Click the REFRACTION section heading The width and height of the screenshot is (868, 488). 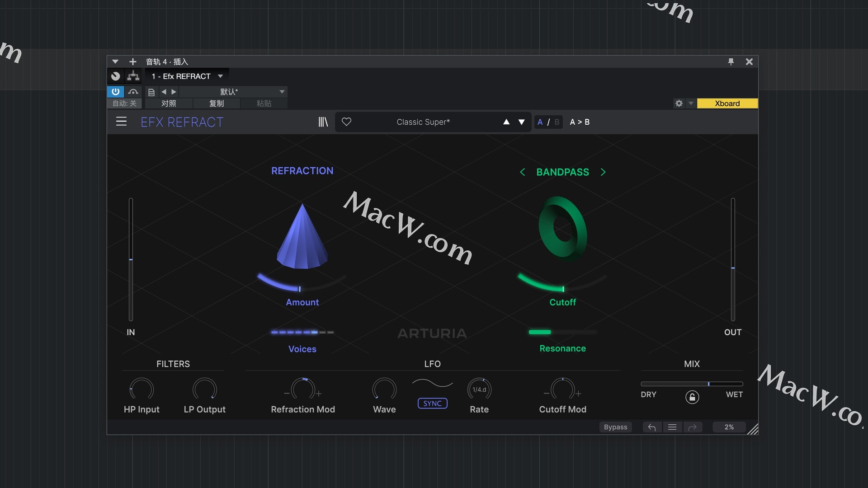[302, 171]
